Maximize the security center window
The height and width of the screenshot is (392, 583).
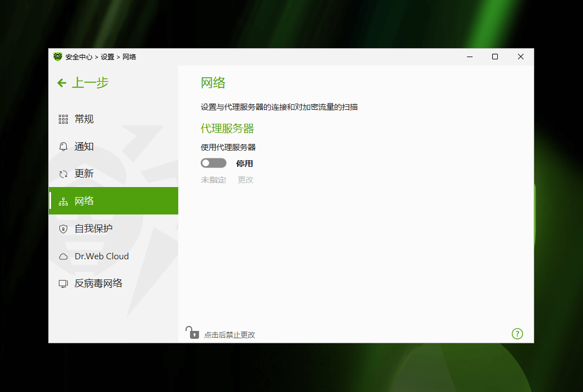point(495,57)
